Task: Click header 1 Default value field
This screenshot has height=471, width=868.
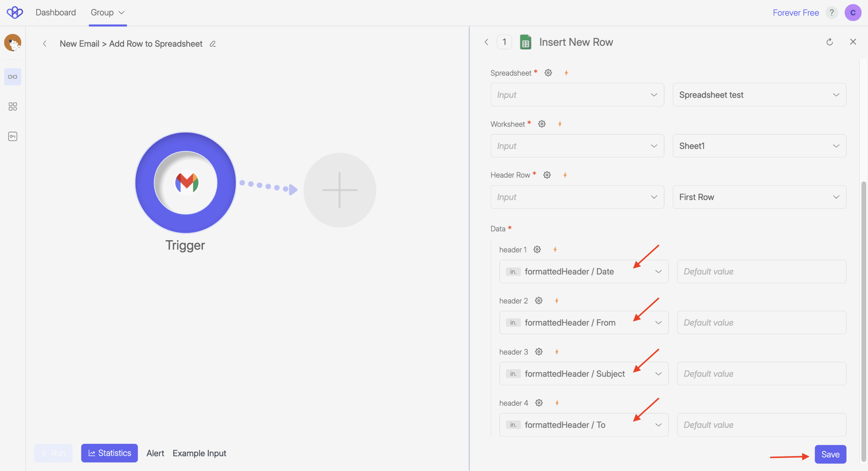Action: point(761,271)
